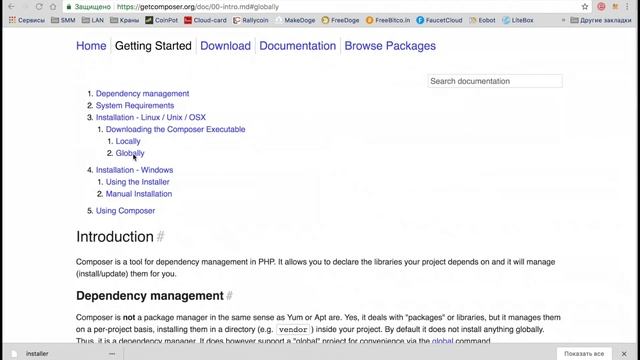Viewport: 640px width, 360px height.
Task: Click the red extension icon in the toolbar
Action: click(601, 7)
